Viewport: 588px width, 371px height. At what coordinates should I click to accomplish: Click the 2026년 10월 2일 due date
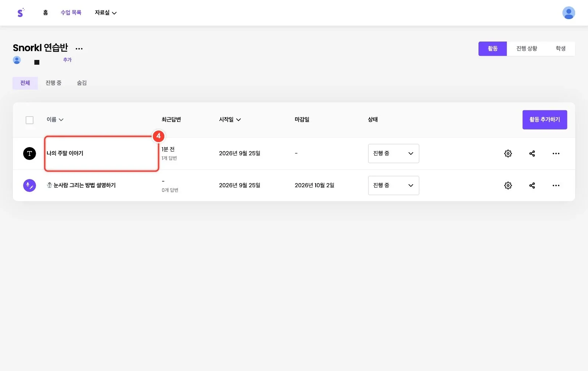click(315, 185)
